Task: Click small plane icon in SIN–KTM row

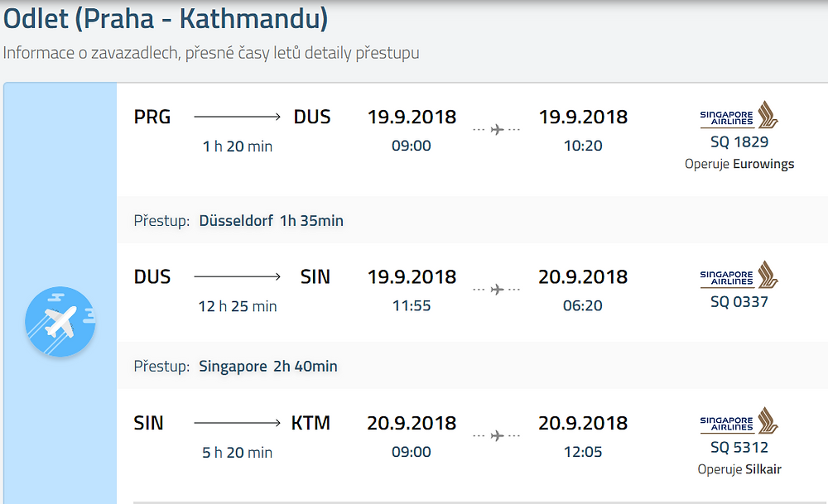Action: (x=496, y=435)
